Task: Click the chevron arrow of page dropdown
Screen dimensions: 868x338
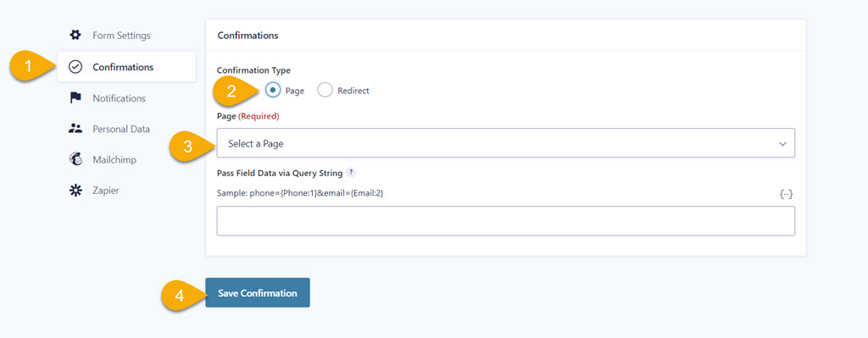Action: click(782, 144)
